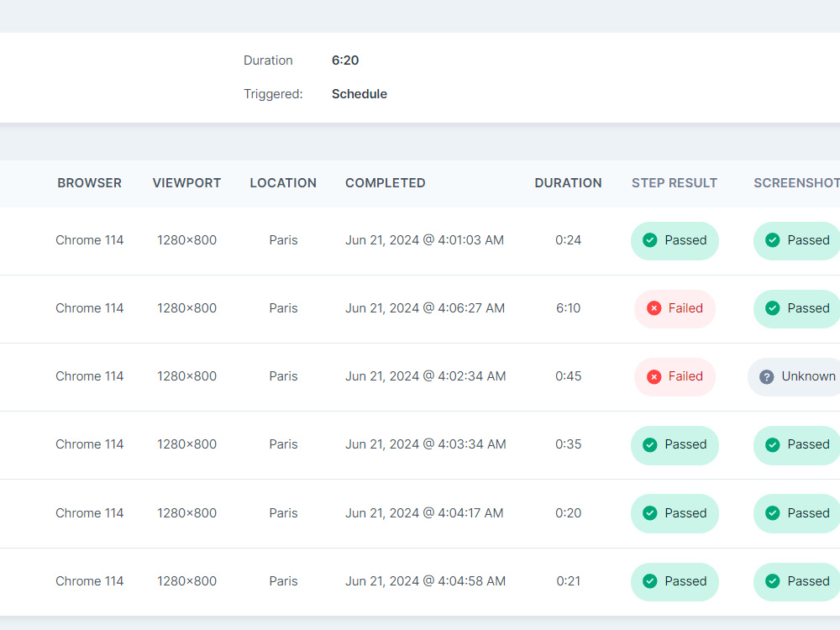Open the Paris location in the third row
This screenshot has width=840, height=630.
coord(283,376)
